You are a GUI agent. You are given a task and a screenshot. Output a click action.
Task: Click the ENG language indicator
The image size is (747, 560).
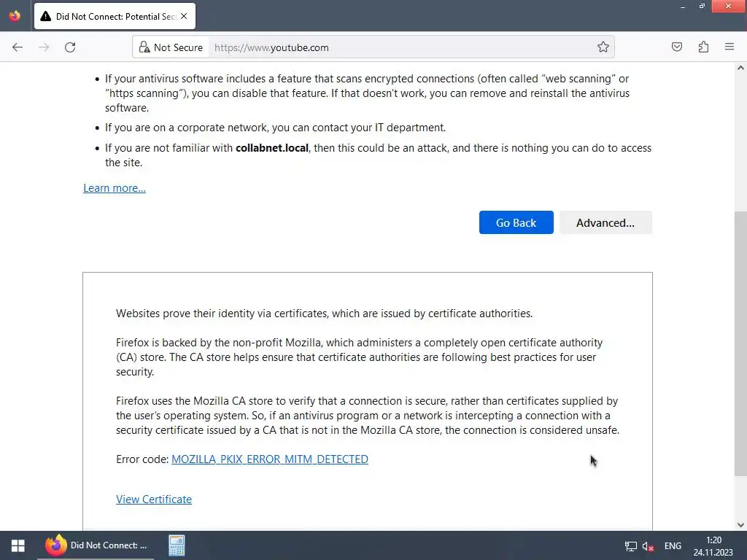tap(673, 546)
